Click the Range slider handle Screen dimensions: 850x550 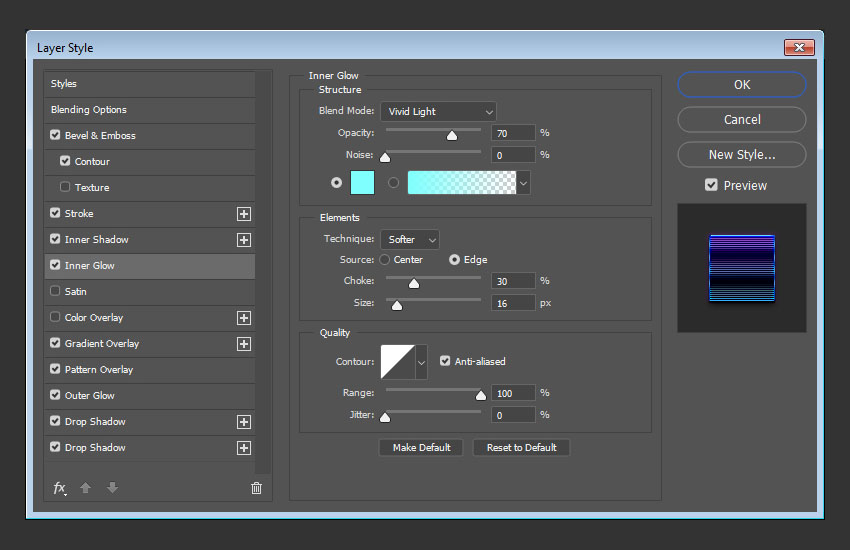481,396
